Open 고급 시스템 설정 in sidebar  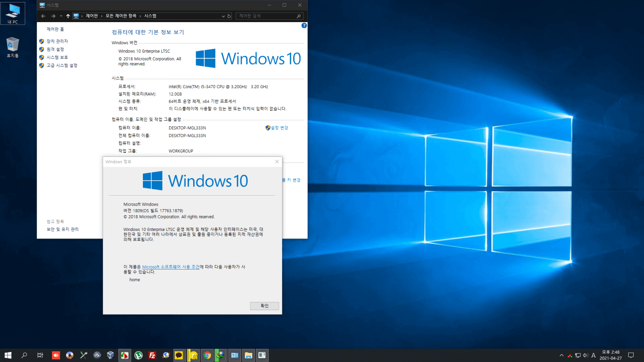coord(62,65)
